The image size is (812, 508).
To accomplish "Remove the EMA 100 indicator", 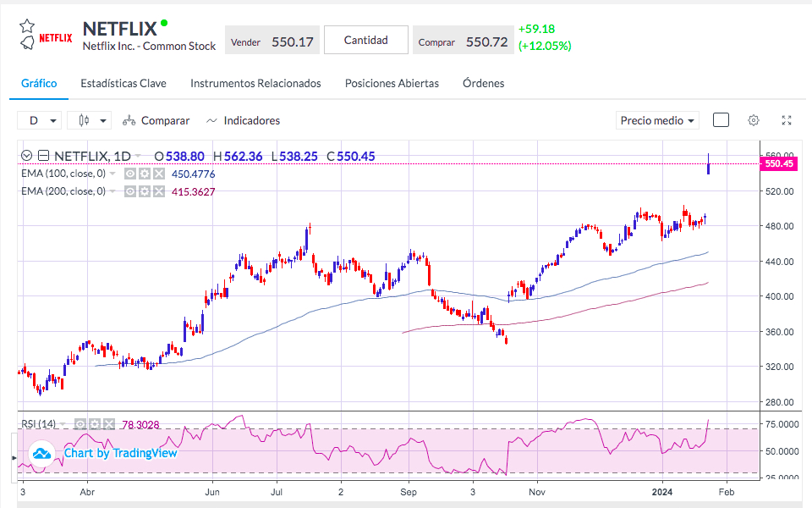I will pos(158,174).
